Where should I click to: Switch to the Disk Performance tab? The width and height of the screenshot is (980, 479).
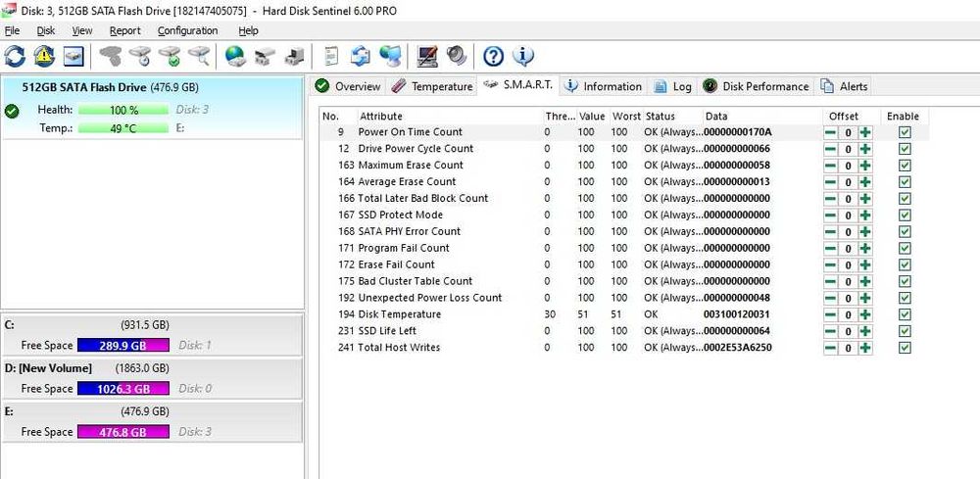(x=756, y=86)
